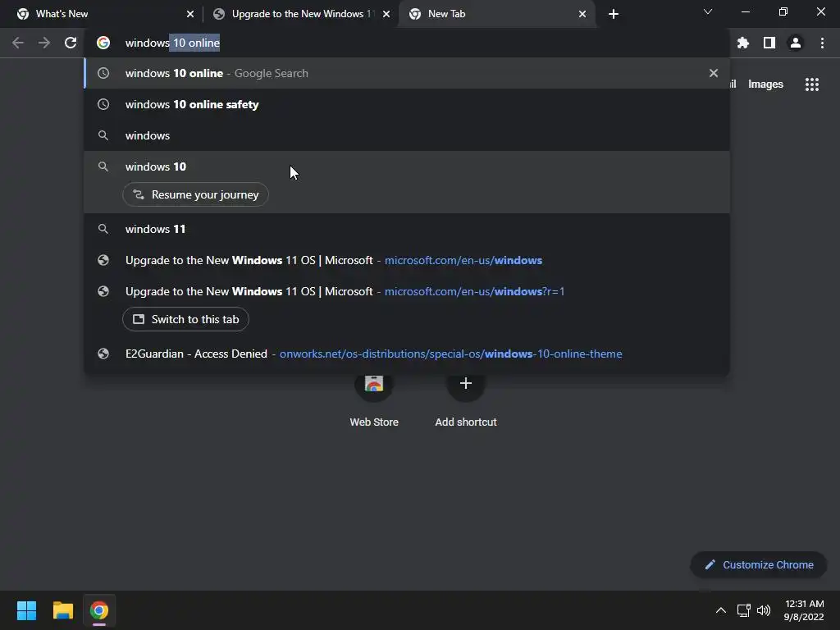Click the clock icon beside 'windows 10 online safety'
The image size is (840, 630).
tap(103, 104)
